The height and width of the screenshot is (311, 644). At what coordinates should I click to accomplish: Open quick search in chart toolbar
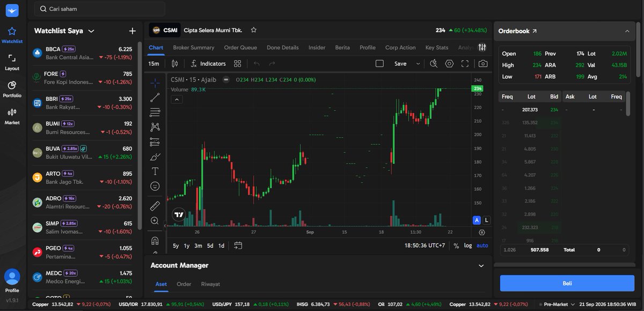[x=434, y=63]
